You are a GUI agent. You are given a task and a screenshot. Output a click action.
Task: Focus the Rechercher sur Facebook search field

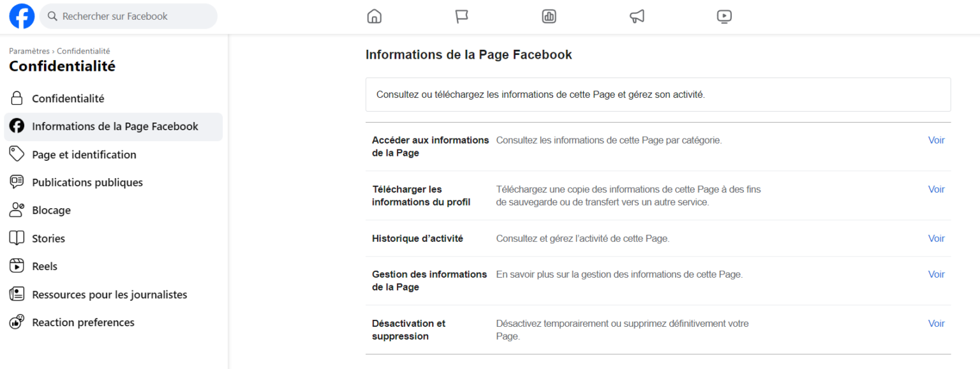128,17
